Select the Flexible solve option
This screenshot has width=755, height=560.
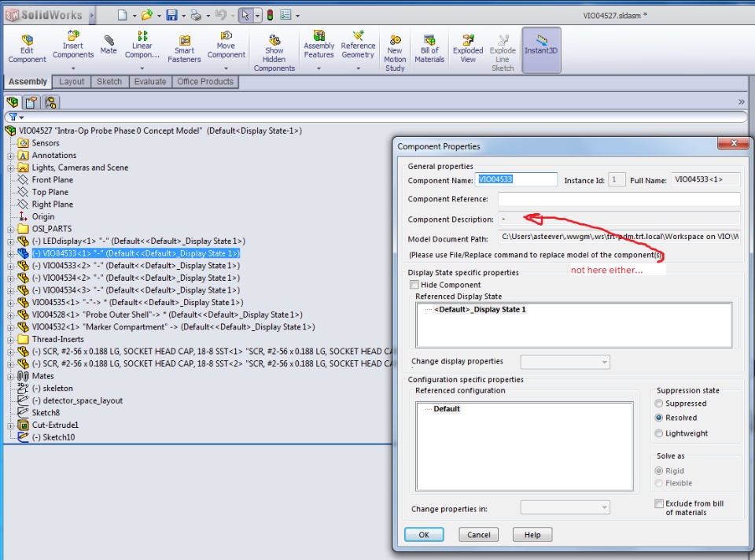pos(659,484)
